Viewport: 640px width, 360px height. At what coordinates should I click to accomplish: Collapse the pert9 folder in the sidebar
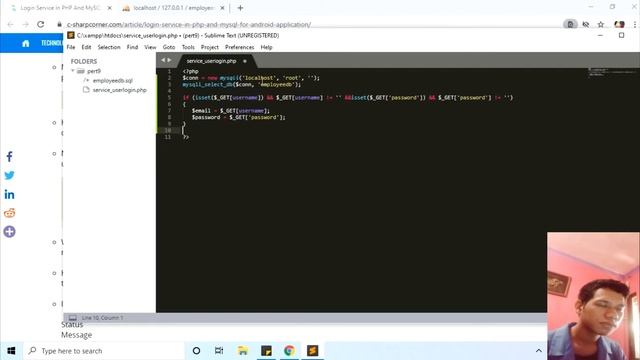pos(73,71)
